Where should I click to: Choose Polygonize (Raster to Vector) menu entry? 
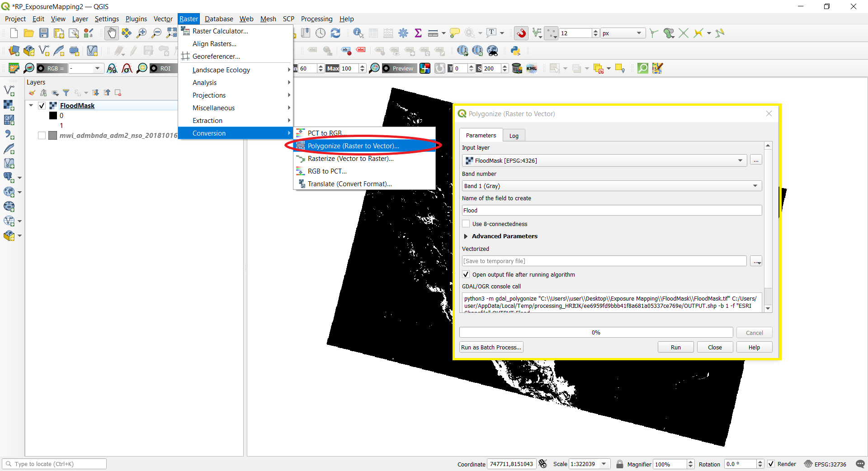[x=353, y=146]
